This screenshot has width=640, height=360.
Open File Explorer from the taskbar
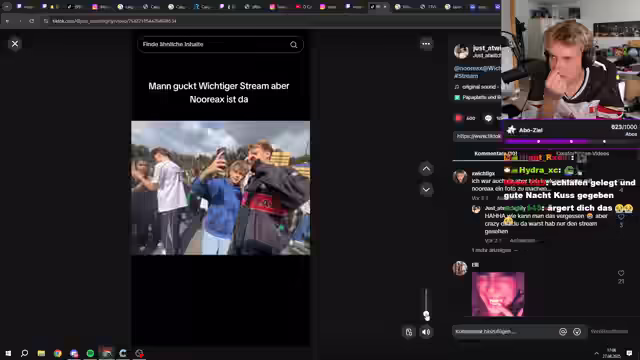(41, 353)
